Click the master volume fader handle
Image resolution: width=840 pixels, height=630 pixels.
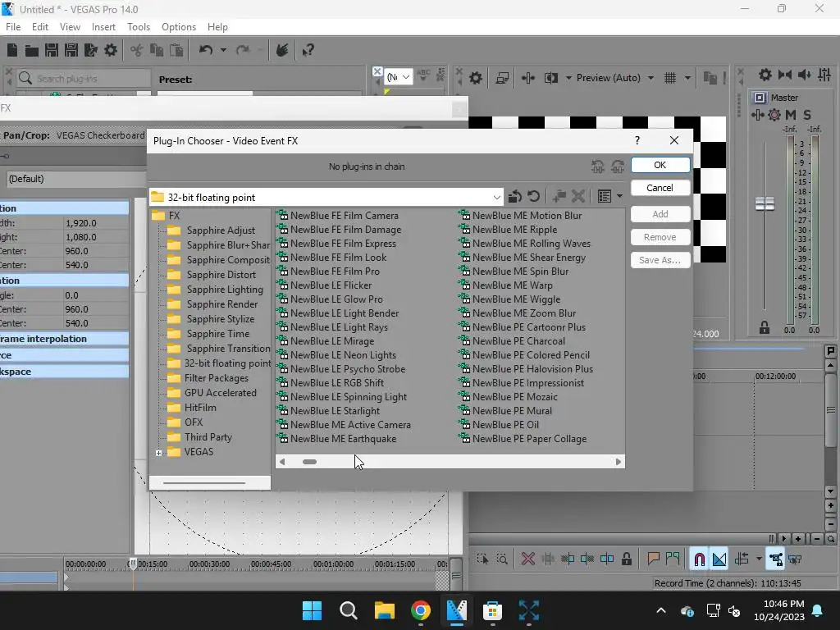[765, 203]
